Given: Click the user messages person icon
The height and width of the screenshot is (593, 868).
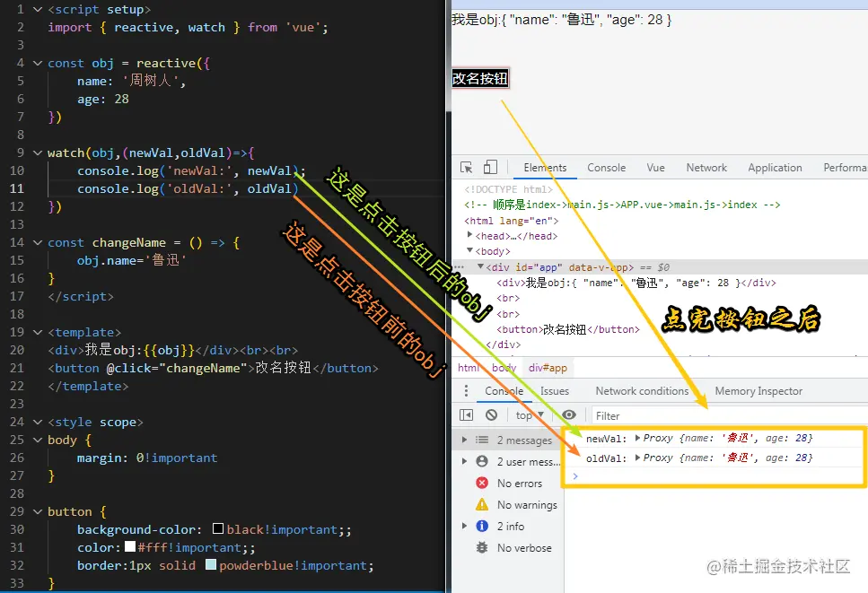Looking at the screenshot, I should [482, 461].
